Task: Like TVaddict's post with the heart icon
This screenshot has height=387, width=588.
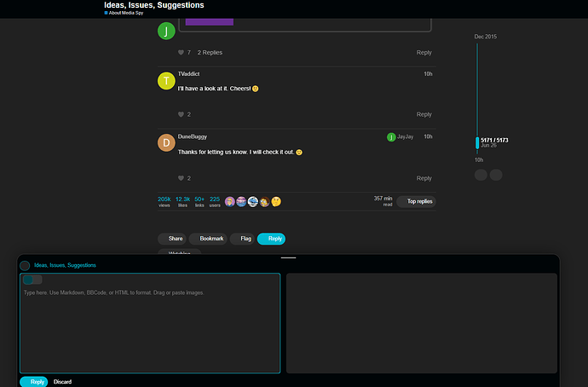Action: (181, 114)
